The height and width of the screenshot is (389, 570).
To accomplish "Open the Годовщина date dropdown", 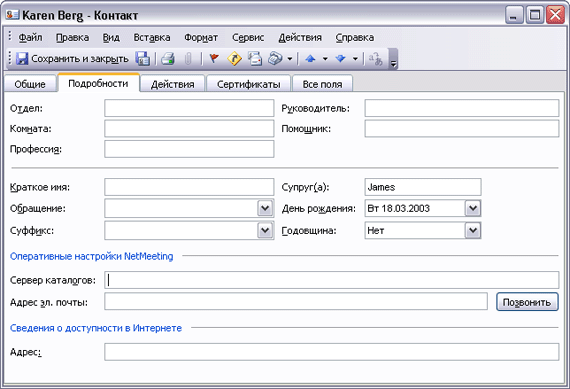I will pos(473,230).
